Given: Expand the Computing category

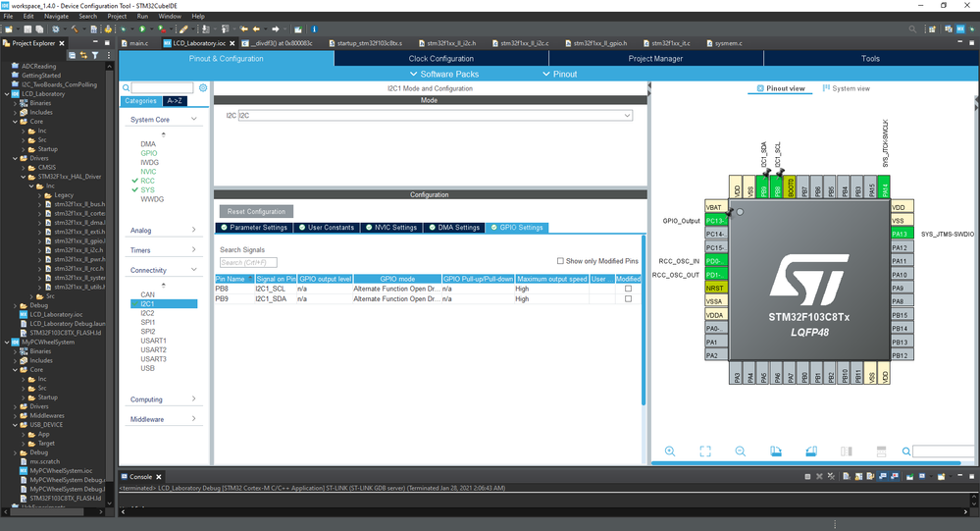Looking at the screenshot, I should pyautogui.click(x=194, y=399).
